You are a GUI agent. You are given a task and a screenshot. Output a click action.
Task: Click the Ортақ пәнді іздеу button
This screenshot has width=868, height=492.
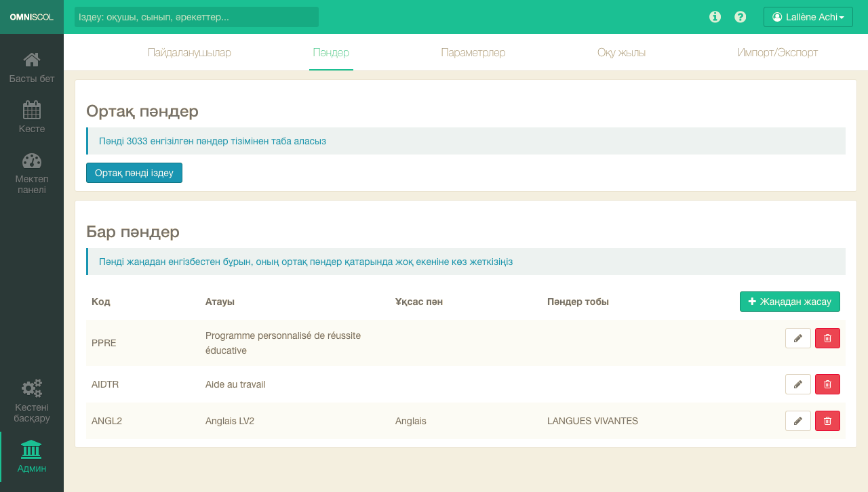click(134, 173)
